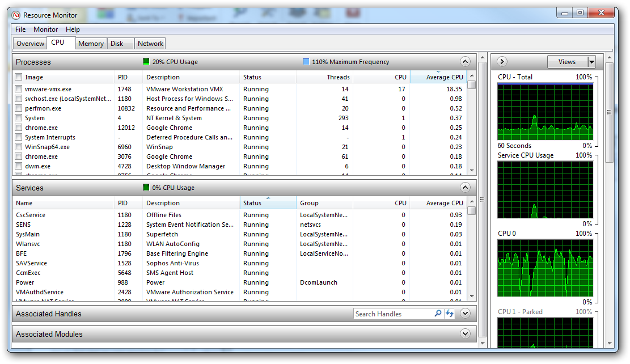The width and height of the screenshot is (630, 364).
Task: Open the Views dropdown arrow
Action: pyautogui.click(x=591, y=62)
